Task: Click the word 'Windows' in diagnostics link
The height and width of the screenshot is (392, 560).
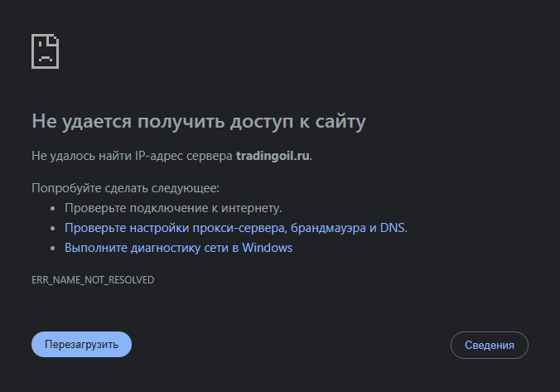Action: pyautogui.click(x=267, y=248)
